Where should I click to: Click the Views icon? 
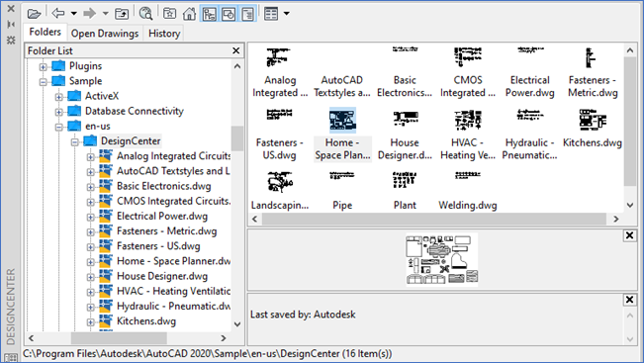271,14
